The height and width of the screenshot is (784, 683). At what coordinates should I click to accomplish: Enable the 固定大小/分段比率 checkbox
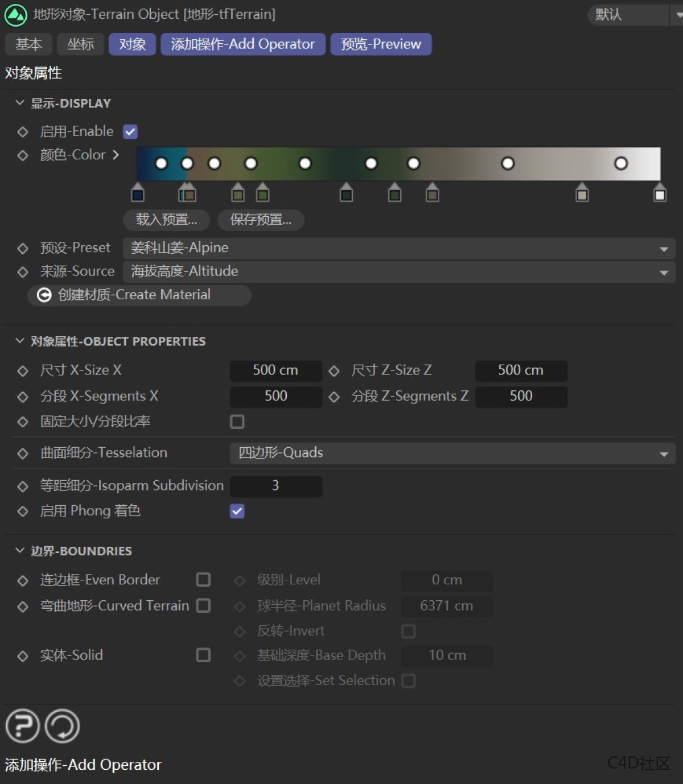pos(237,422)
